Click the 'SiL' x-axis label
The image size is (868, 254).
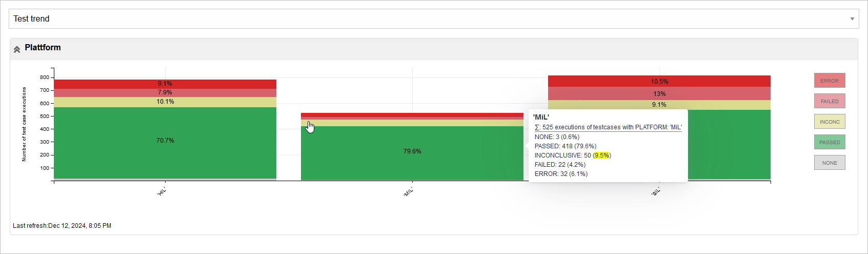click(x=656, y=192)
